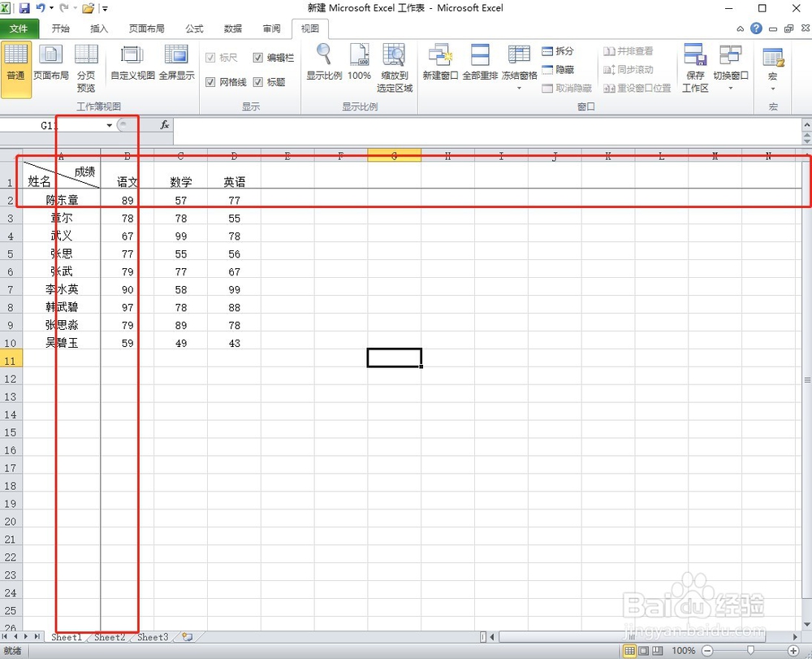
Task: Select the cell with name 吴碧玉
Action: pos(62,343)
